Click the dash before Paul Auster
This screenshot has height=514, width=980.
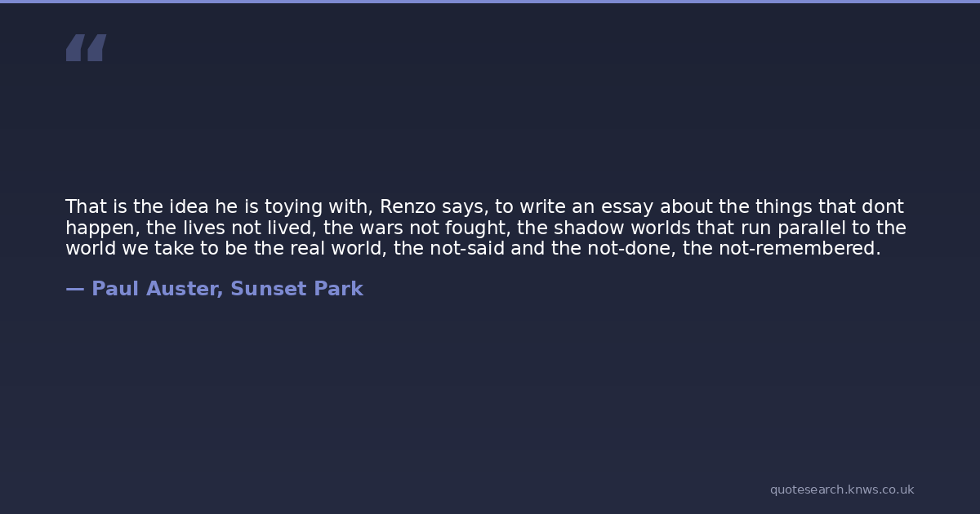(74, 289)
